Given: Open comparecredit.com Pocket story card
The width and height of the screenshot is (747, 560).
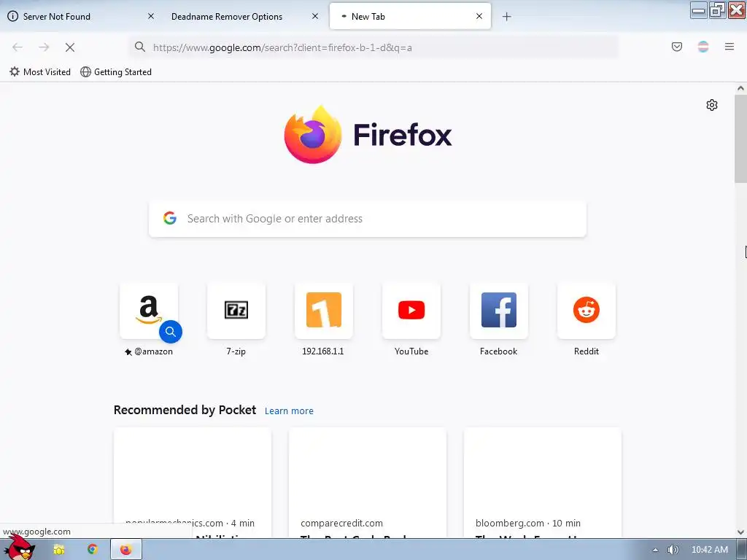Looking at the screenshot, I should point(368,483).
